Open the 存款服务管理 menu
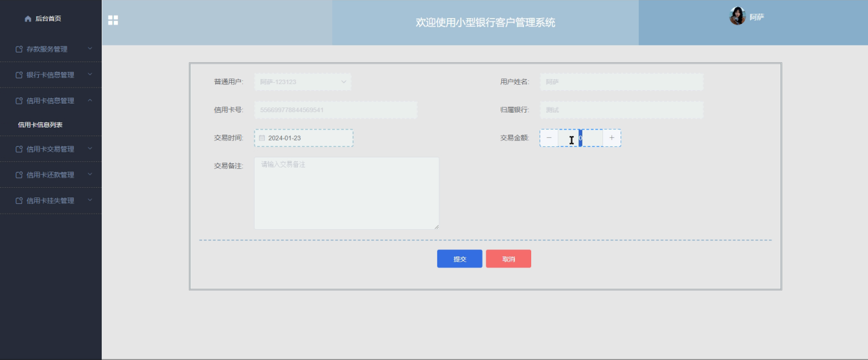 point(51,49)
